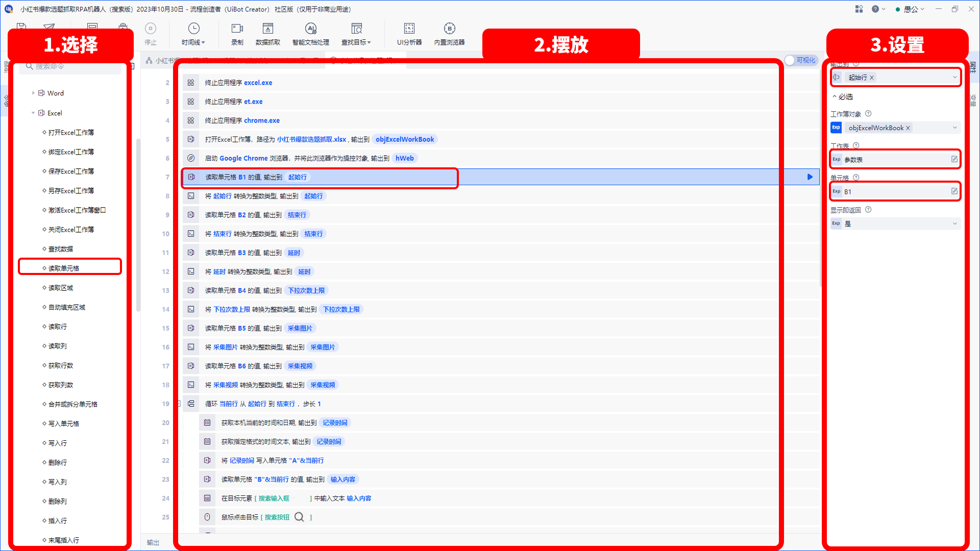Collapse the Excel command group
980x551 pixels.
pyautogui.click(x=34, y=113)
